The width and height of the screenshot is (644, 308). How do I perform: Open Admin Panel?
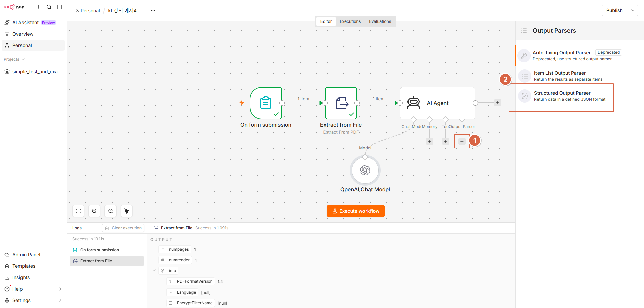(x=33, y=255)
